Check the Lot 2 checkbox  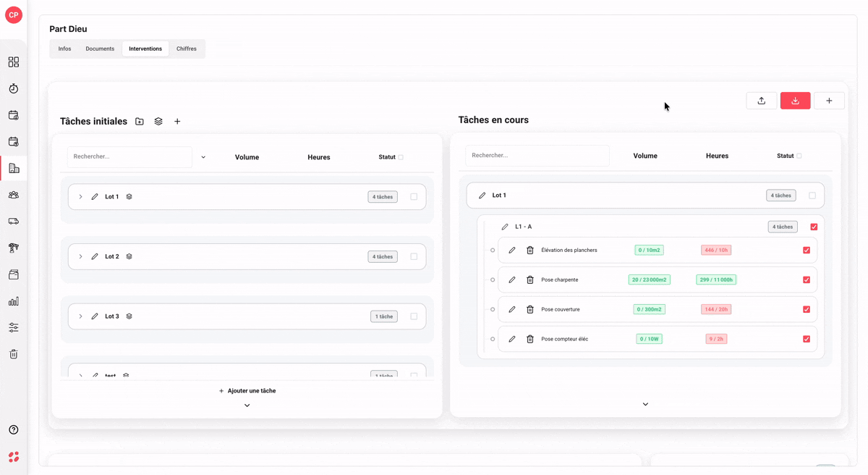[x=414, y=256]
